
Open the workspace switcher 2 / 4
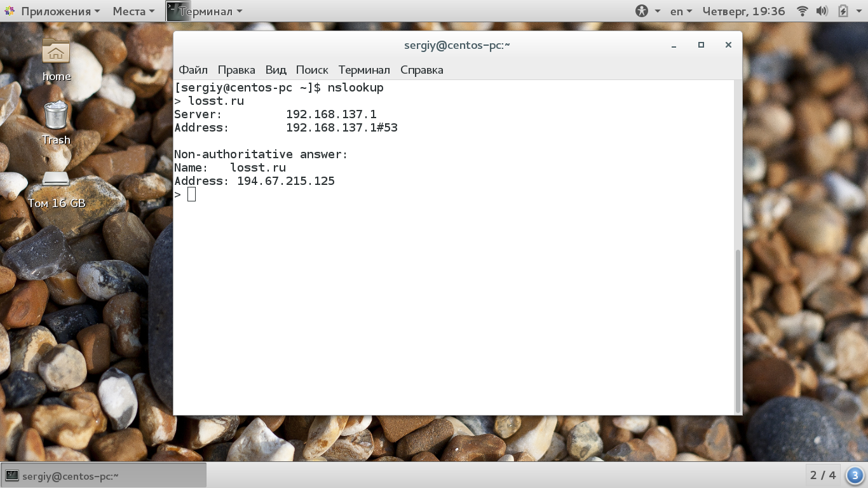[x=823, y=475]
